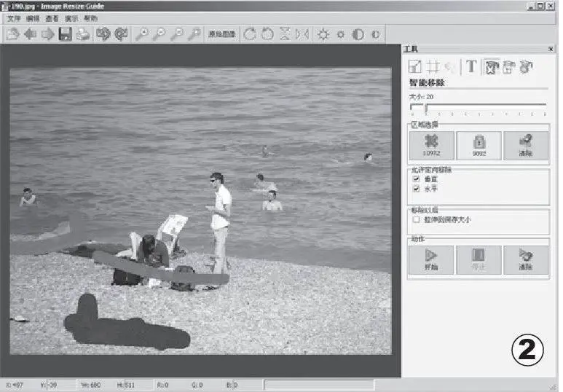This screenshot has height=392, width=563.
Task: Close the 工具 panel with X
Action: [x=551, y=50]
